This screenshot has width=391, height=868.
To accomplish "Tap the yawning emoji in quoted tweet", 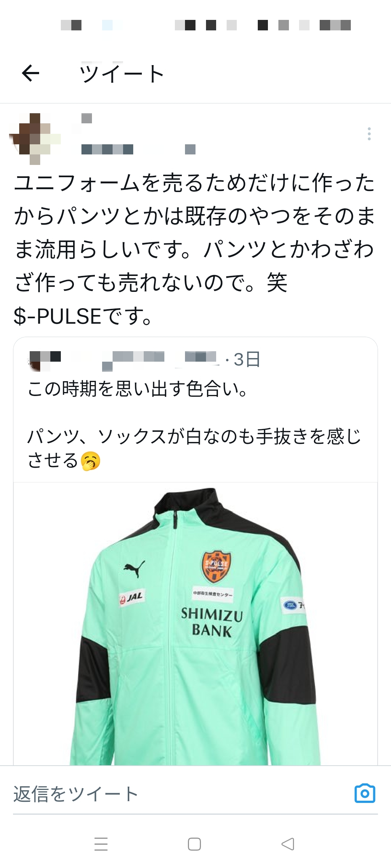I will point(90,461).
